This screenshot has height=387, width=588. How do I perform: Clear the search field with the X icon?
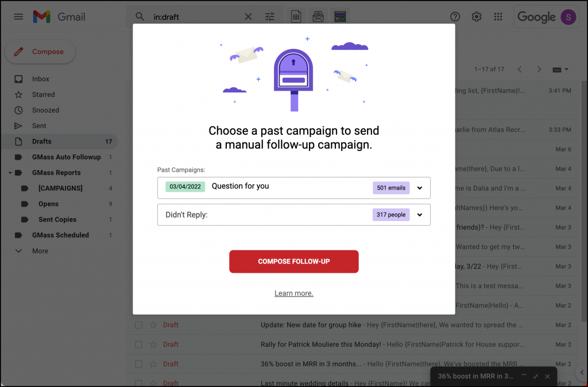[x=248, y=17]
